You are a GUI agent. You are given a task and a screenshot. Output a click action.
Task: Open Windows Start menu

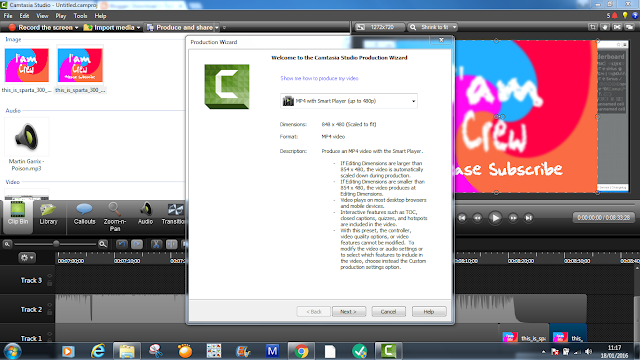[x=12, y=351]
